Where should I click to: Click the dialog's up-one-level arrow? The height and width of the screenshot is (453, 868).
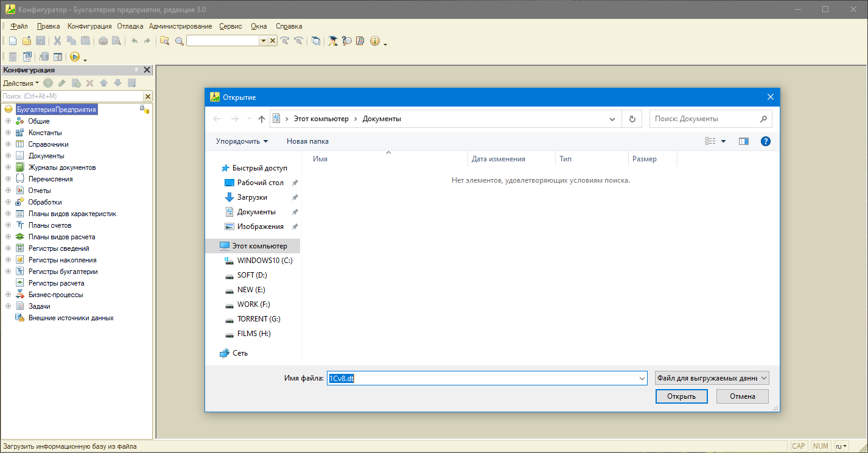point(262,119)
